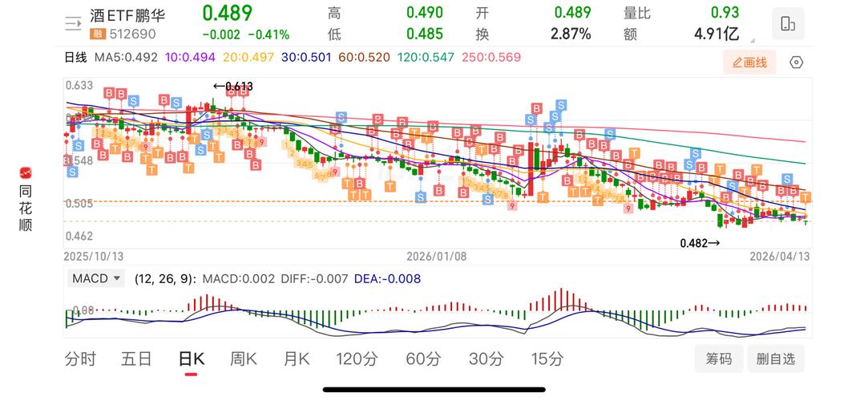The height and width of the screenshot is (401, 868).
Task: Tap the MA5:0.492 moving average label
Action: (x=126, y=58)
